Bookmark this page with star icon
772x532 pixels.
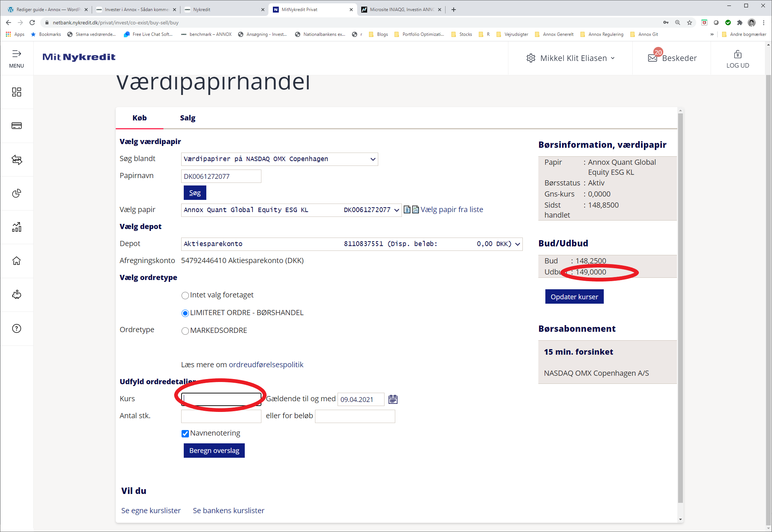coord(690,23)
